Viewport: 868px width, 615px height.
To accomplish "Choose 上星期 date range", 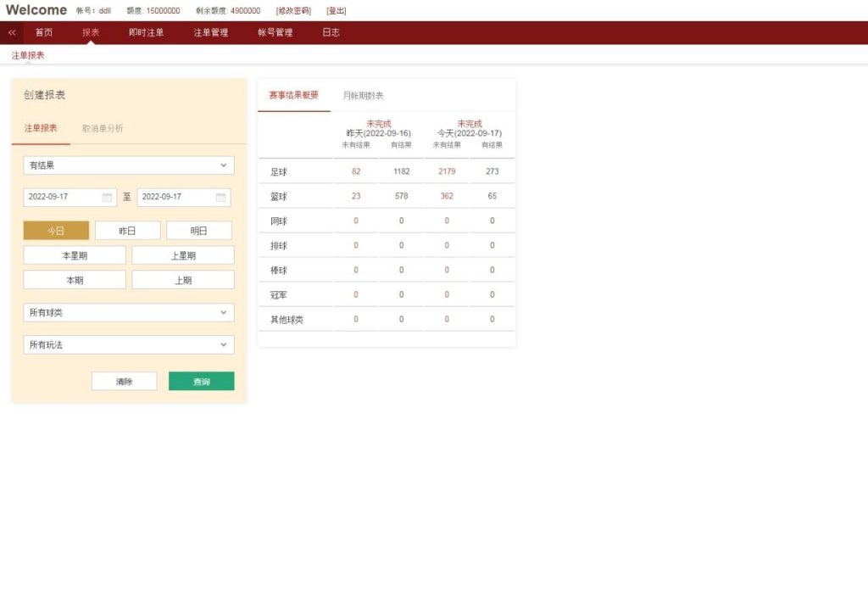I will click(x=183, y=255).
